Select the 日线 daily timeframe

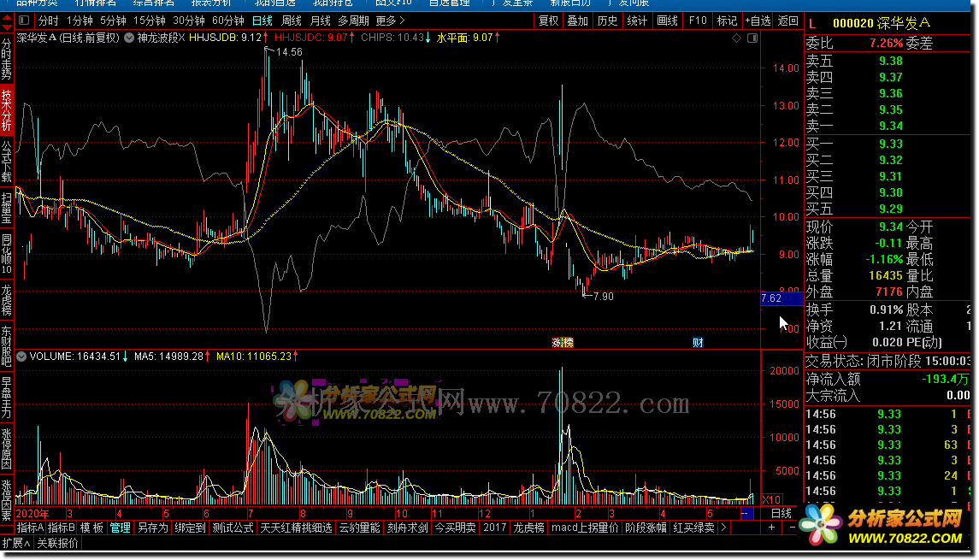(x=262, y=21)
